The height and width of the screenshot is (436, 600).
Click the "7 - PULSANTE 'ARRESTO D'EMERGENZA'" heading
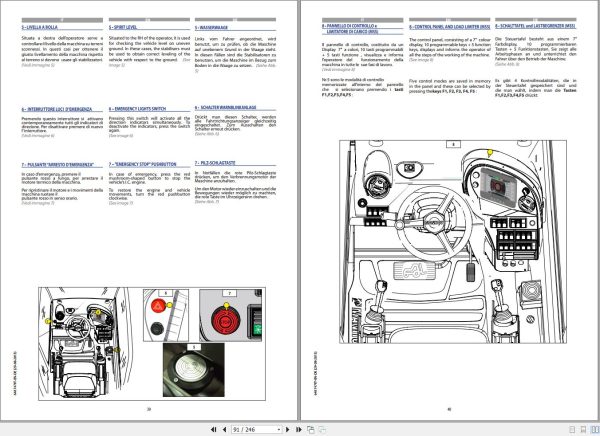point(58,165)
